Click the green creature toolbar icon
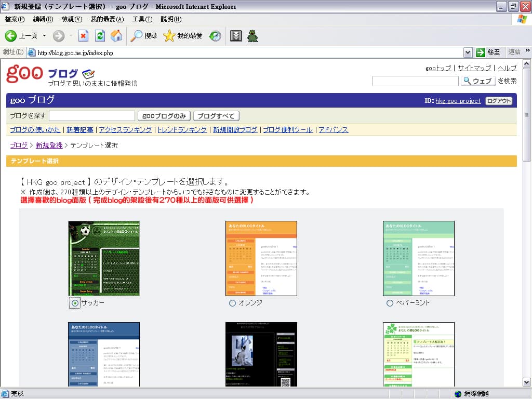Viewport: 532px width, 399px height. tap(252, 36)
